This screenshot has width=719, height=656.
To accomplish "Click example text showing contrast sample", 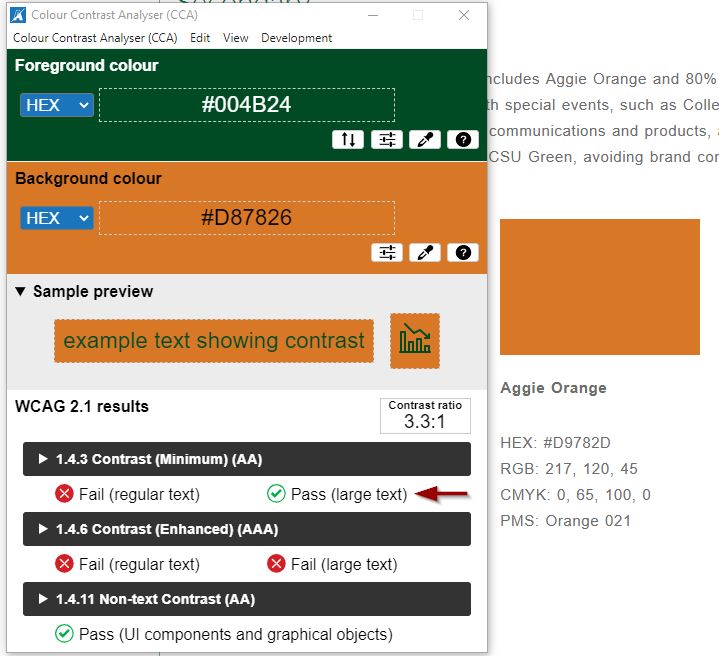I will [x=214, y=341].
